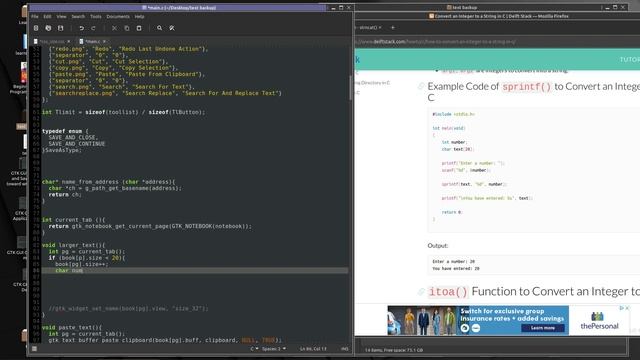
Task: Open search and replace toolbar icon
Action: click(x=172, y=28)
